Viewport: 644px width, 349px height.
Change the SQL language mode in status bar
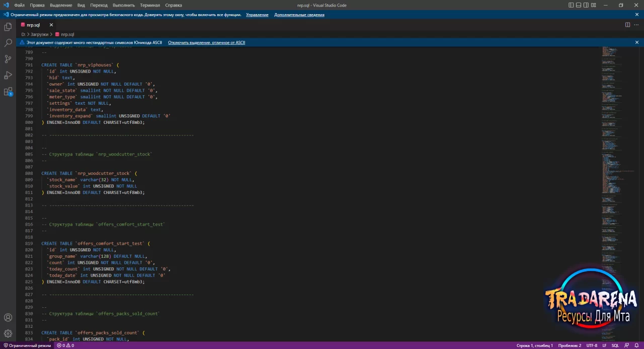point(615,345)
